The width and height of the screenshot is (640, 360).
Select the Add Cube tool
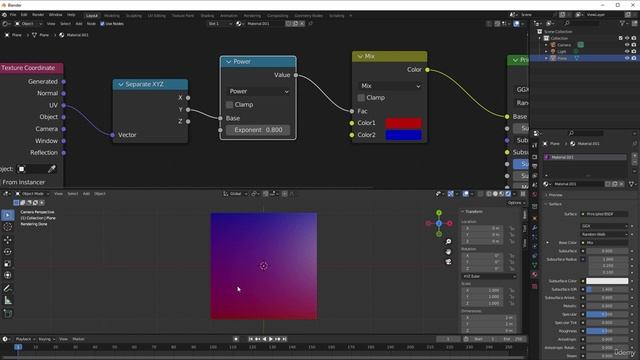coord(8,313)
